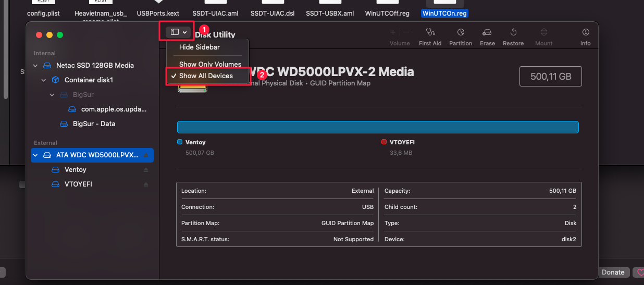
Task: Collapse the Netac SSD 128GB Media row
Action: point(35,66)
